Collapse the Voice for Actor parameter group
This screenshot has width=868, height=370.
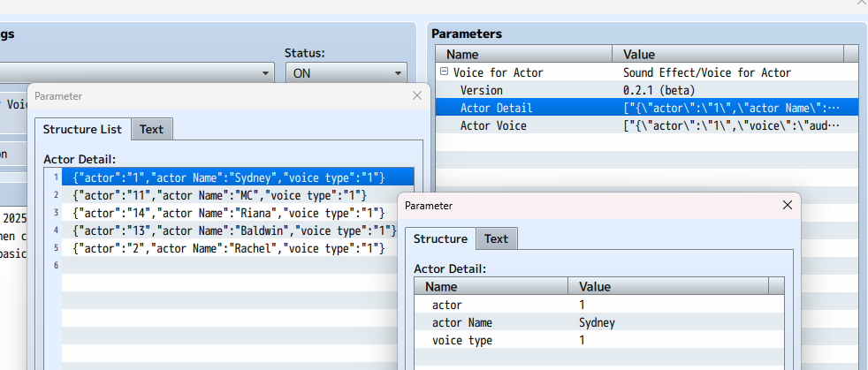(444, 72)
